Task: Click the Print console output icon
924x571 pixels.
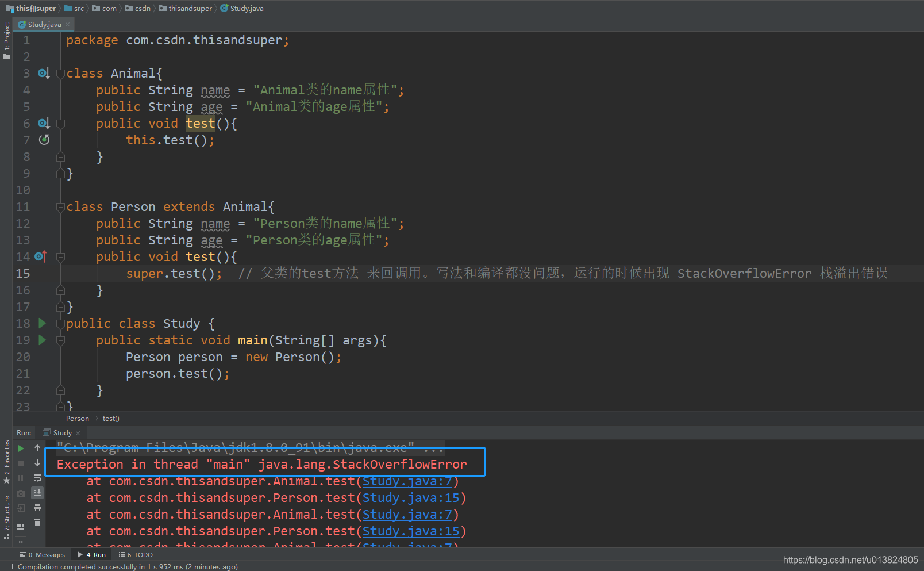Action: 37,508
